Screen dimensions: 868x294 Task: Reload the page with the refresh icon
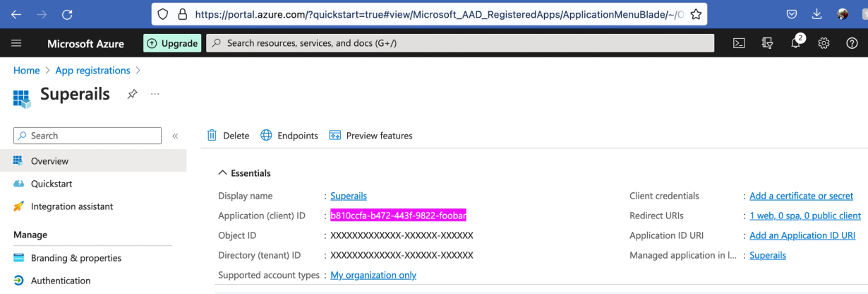(67, 14)
